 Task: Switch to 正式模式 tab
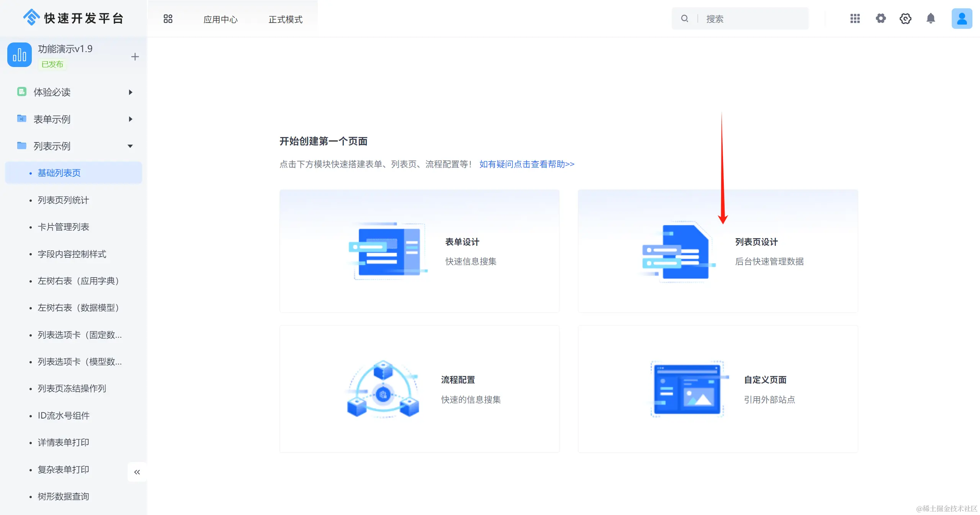point(285,19)
